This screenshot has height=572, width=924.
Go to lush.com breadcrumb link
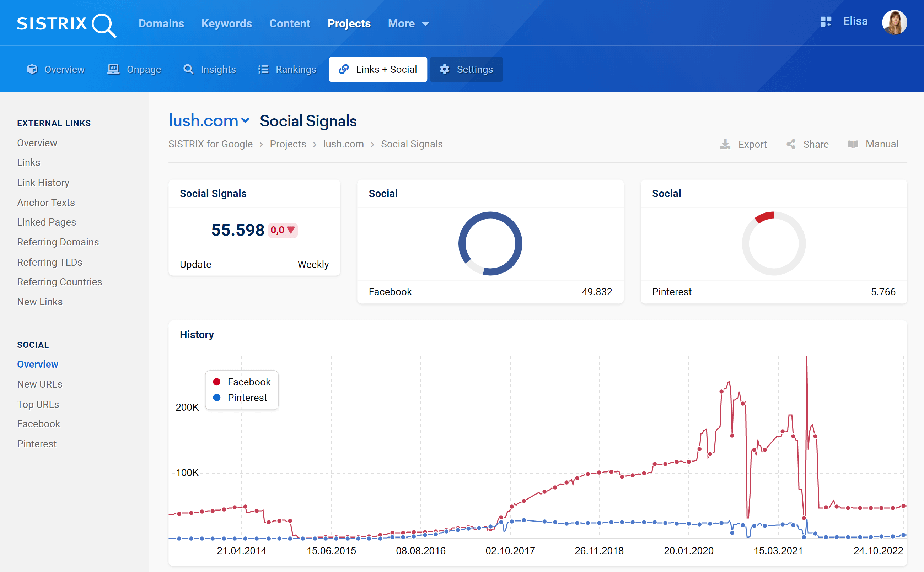coord(344,144)
